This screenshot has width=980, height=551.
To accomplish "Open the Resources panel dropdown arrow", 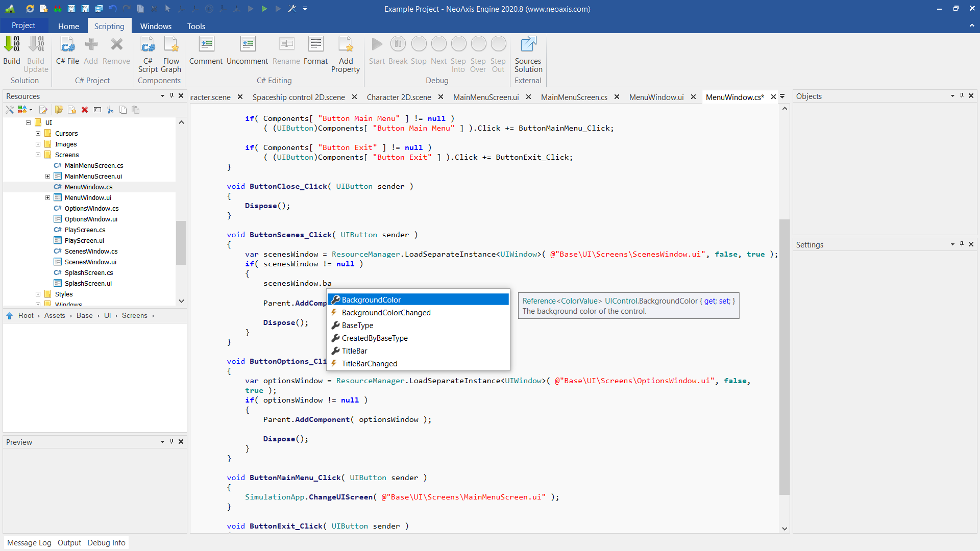I will tap(162, 96).
